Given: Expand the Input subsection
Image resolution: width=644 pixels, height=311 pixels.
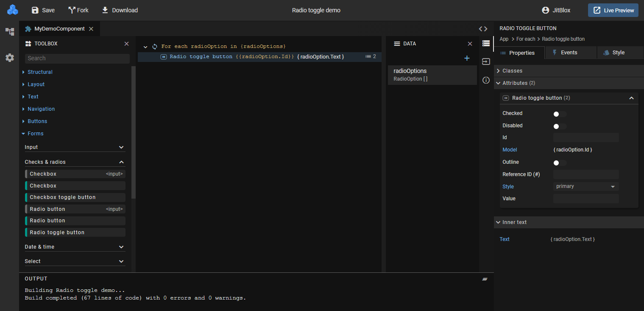Looking at the screenshot, I should click(x=75, y=147).
